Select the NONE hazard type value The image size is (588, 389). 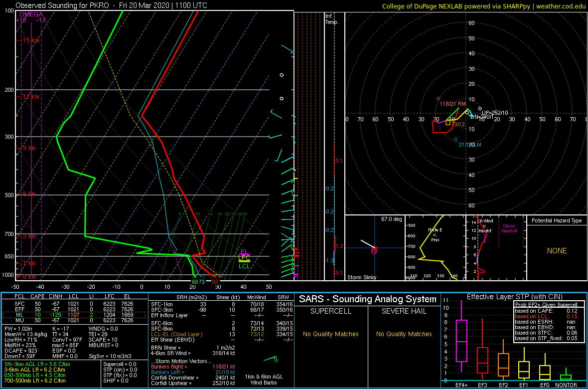tap(557, 251)
